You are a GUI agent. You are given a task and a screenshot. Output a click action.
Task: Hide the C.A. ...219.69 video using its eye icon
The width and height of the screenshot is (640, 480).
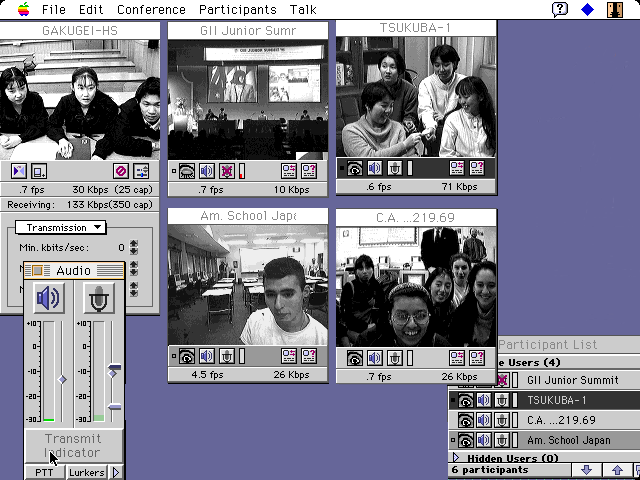(x=354, y=357)
